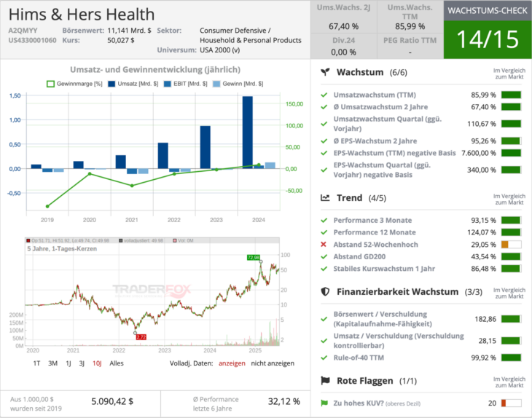The height and width of the screenshot is (418, 532).
Task: Click the Börsenwert value 11,141 Mrd. $
Action: coord(129,31)
